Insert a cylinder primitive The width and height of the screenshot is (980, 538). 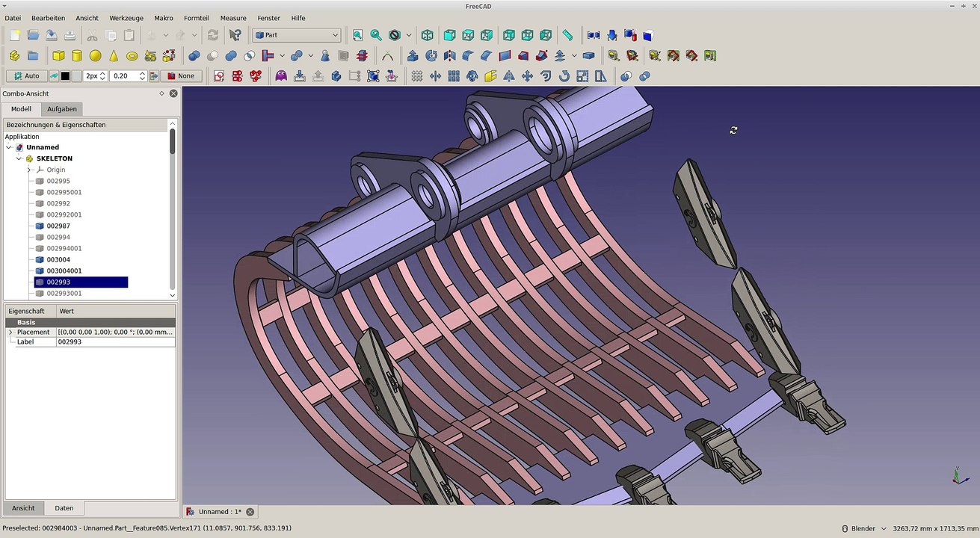76,55
